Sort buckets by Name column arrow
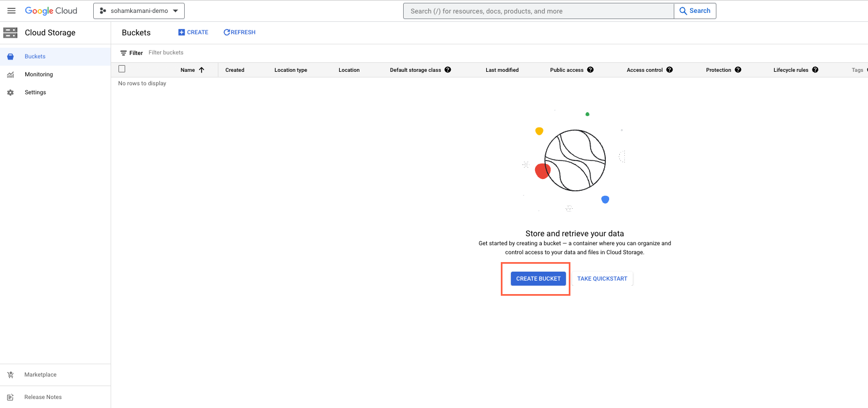868x408 pixels. [x=202, y=70]
